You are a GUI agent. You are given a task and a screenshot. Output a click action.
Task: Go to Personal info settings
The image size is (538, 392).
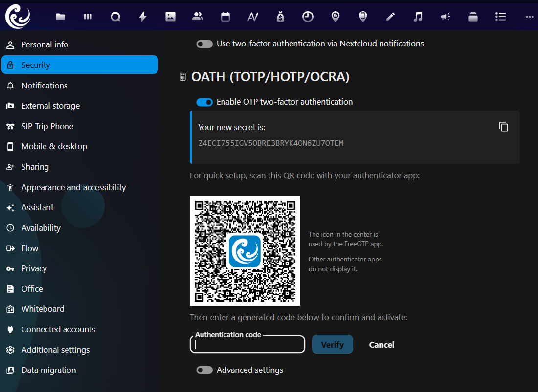[x=80, y=44]
